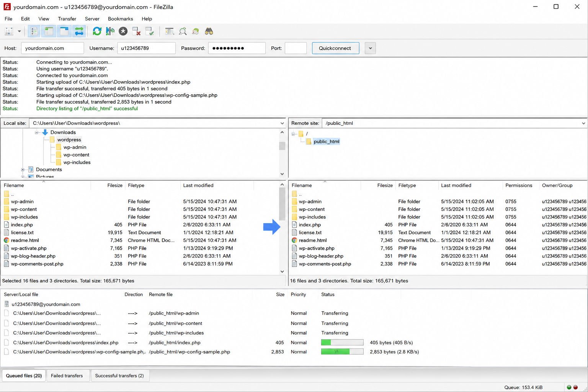Screen dimensions: 588x392
Task: Click the process queue toolbar icon
Action: [110, 31]
